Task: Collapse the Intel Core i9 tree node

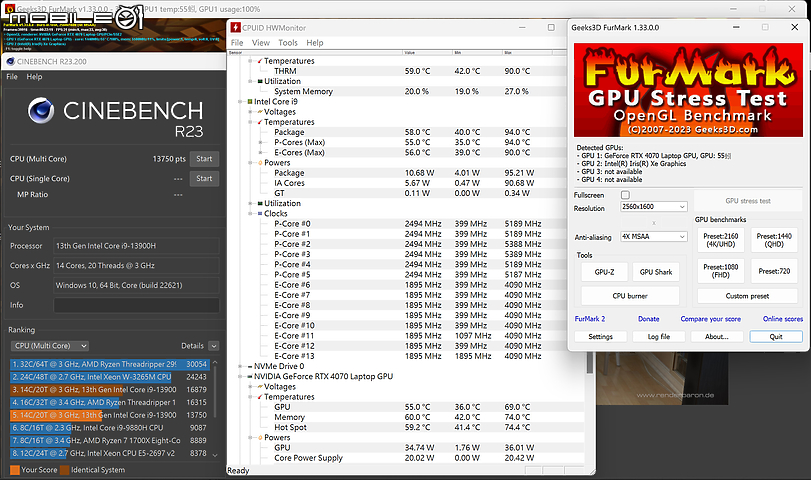Action: 240,102
